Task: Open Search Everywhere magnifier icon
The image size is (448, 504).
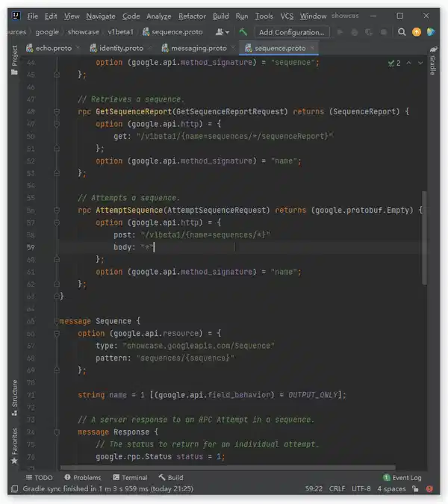Action: (x=402, y=32)
